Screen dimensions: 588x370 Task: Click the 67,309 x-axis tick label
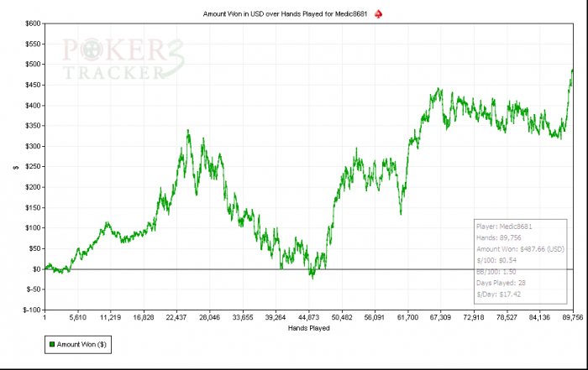[x=440, y=318]
